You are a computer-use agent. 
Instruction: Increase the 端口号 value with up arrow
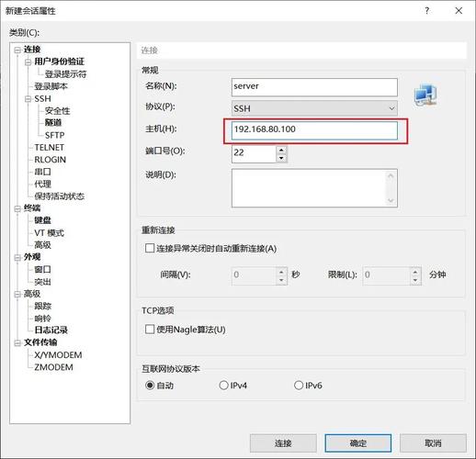pos(281,150)
